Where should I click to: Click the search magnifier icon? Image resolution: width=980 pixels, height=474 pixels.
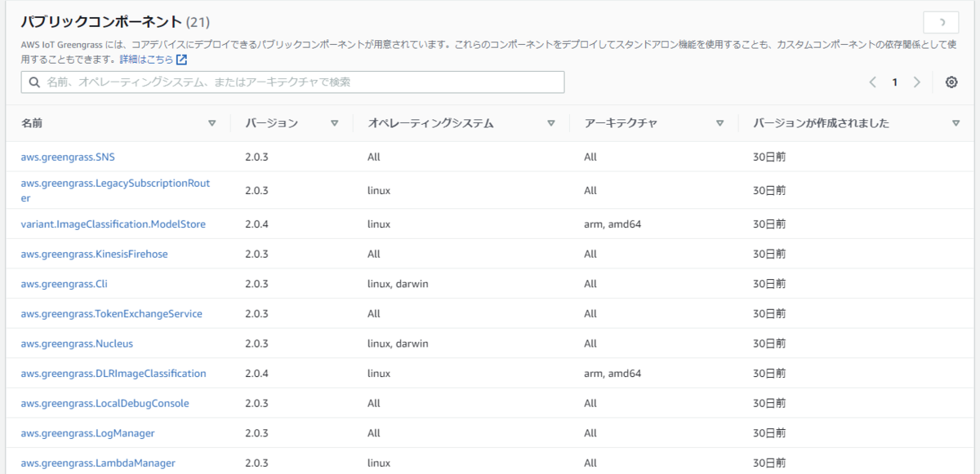point(35,82)
